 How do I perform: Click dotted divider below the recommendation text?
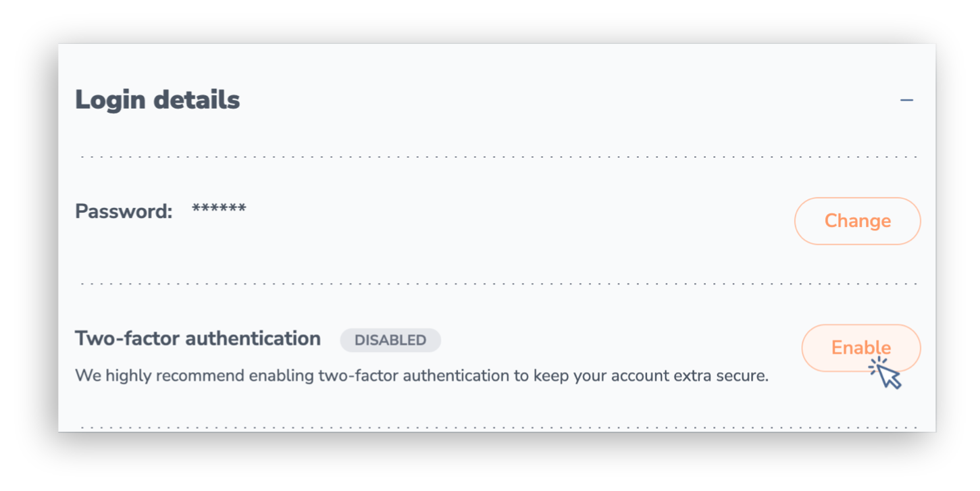coord(498,428)
